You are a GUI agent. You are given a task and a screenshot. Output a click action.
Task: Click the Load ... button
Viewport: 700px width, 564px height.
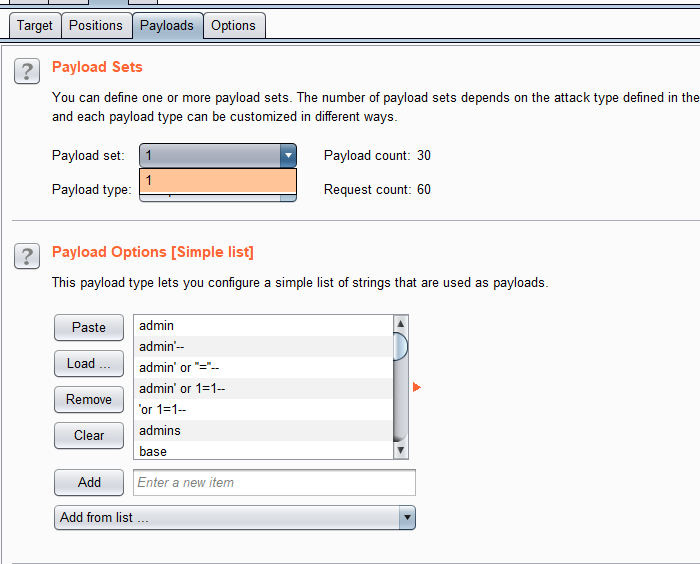[x=89, y=363]
